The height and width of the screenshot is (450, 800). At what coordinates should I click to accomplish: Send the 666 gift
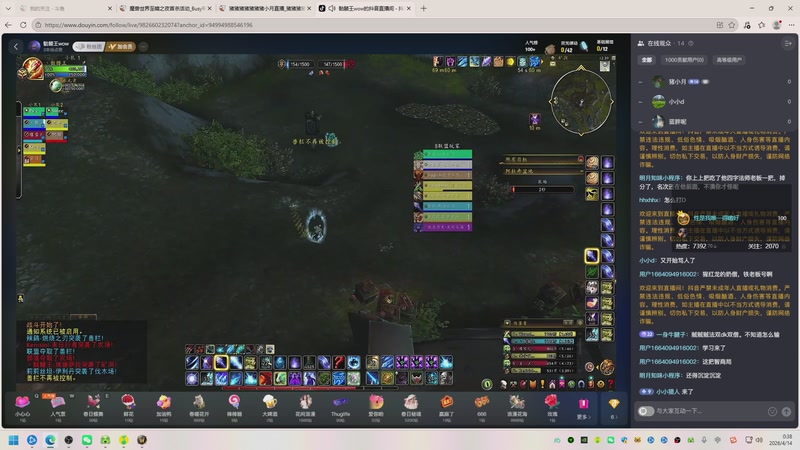pos(482,407)
